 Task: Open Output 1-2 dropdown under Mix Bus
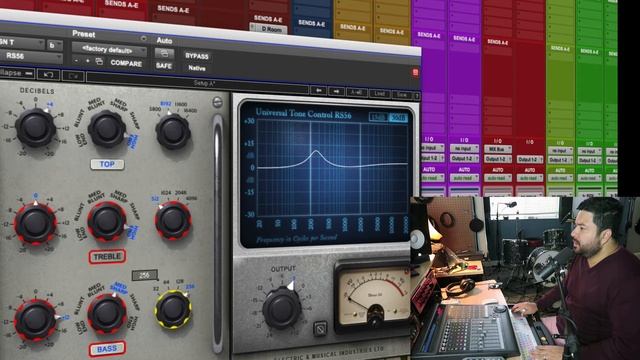[498, 159]
